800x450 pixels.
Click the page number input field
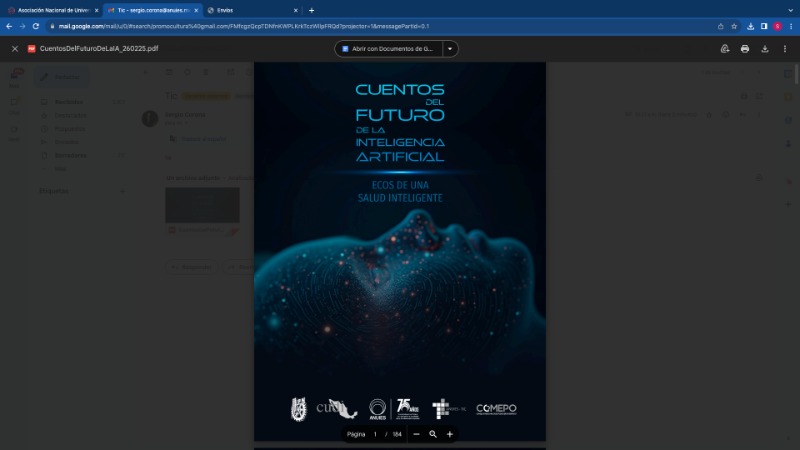(375, 434)
